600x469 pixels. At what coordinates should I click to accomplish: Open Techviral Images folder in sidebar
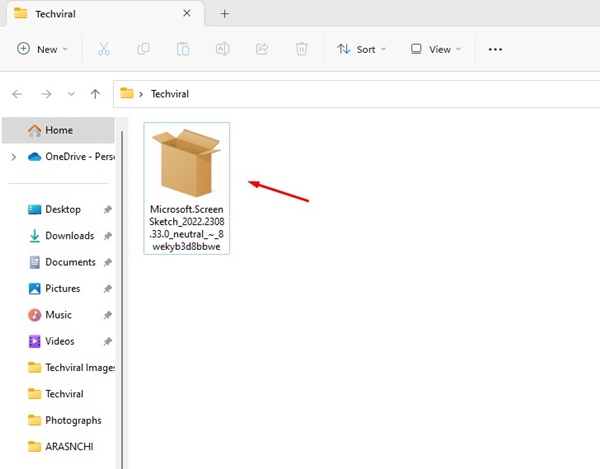coord(71,368)
